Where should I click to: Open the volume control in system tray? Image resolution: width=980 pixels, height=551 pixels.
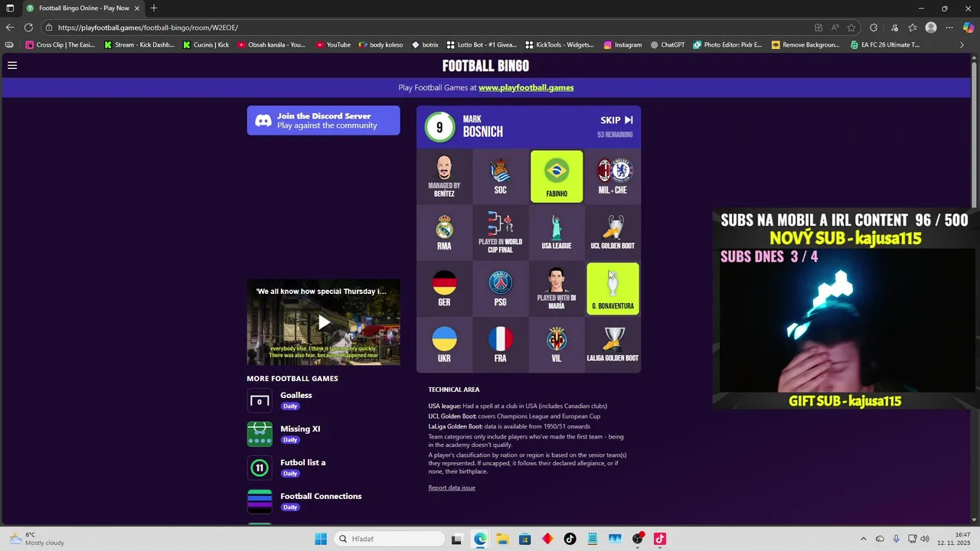(x=925, y=539)
